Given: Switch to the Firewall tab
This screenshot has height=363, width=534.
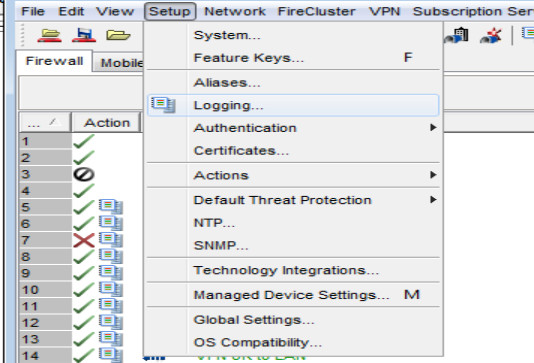Looking at the screenshot, I should point(54,61).
